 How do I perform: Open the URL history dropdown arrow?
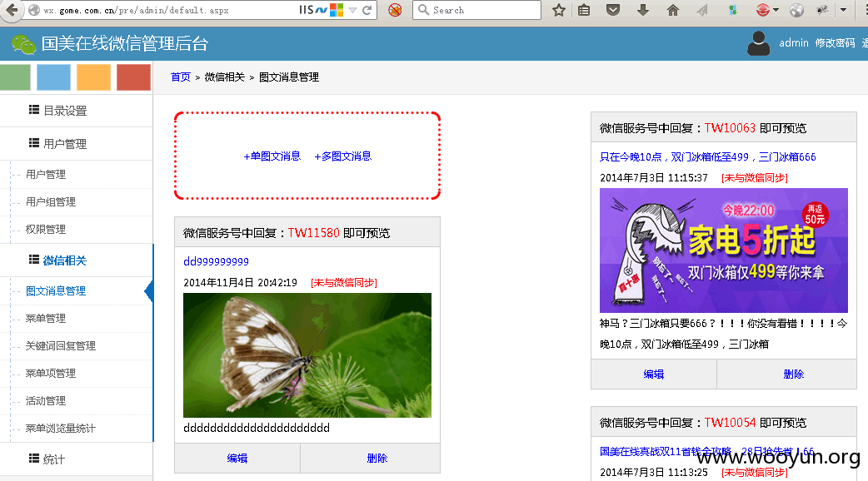352,10
